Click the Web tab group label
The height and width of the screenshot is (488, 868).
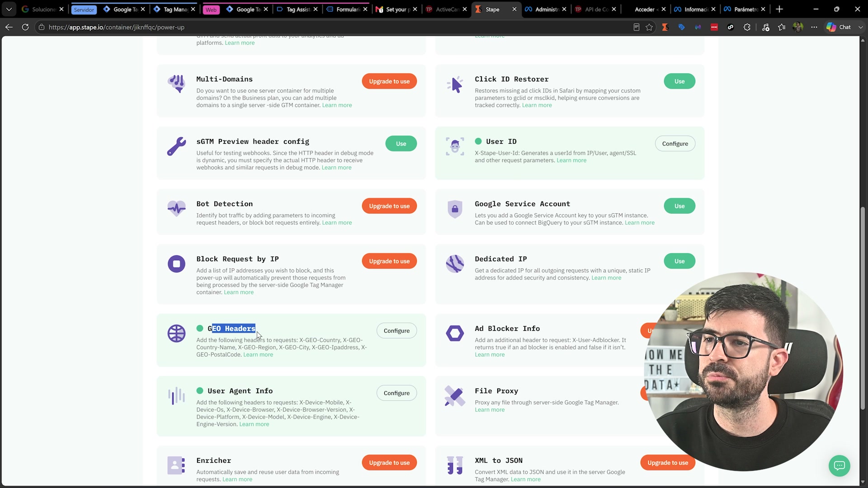pyautogui.click(x=211, y=9)
